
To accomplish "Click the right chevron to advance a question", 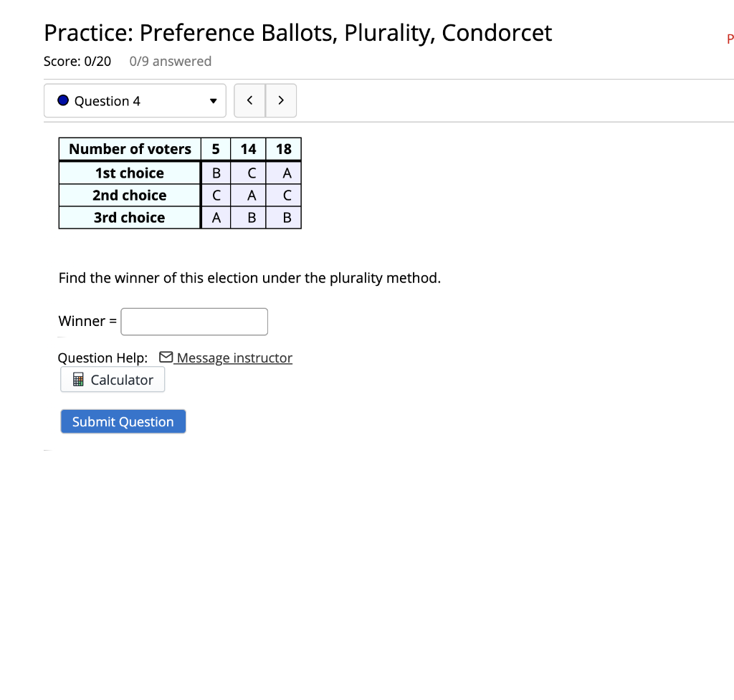I will [281, 100].
